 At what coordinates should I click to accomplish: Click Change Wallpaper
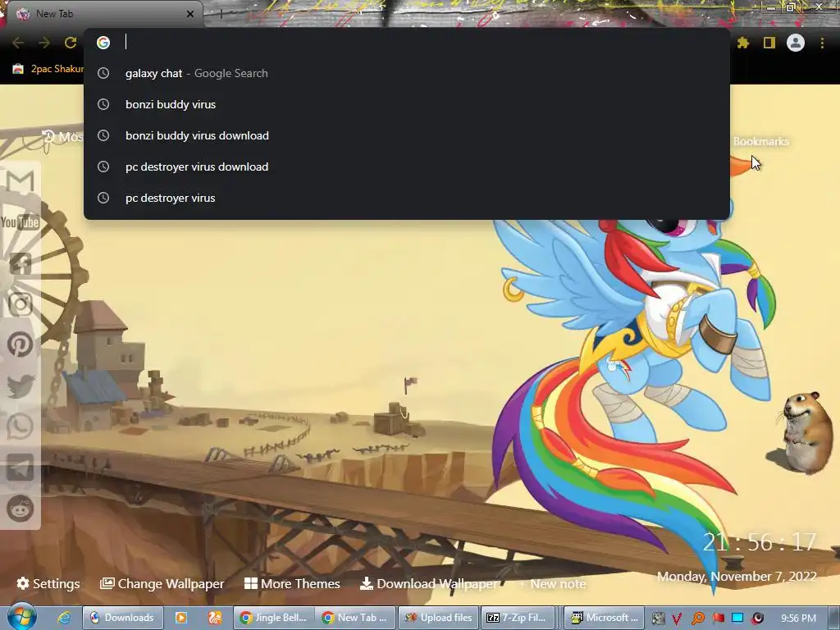click(162, 583)
